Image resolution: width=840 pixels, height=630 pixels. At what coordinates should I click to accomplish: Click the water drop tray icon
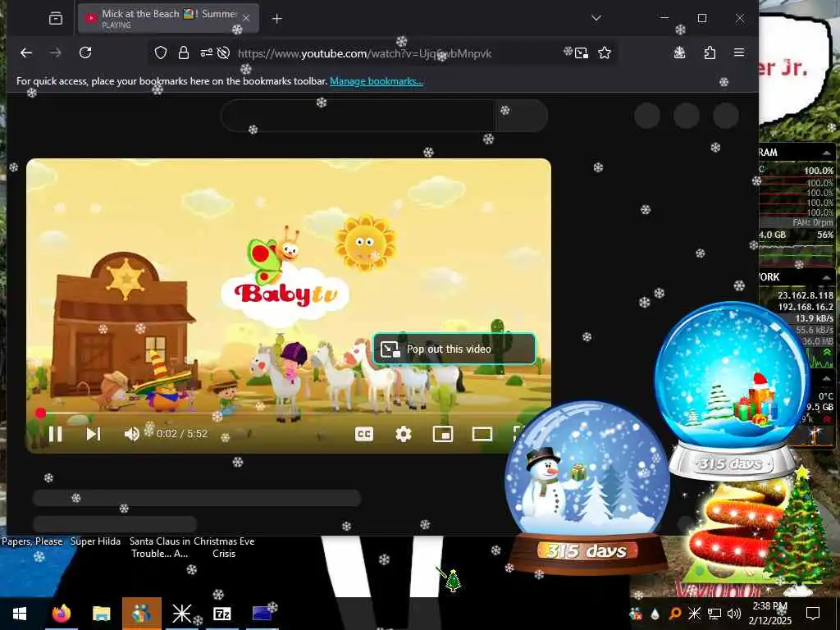[x=655, y=614]
